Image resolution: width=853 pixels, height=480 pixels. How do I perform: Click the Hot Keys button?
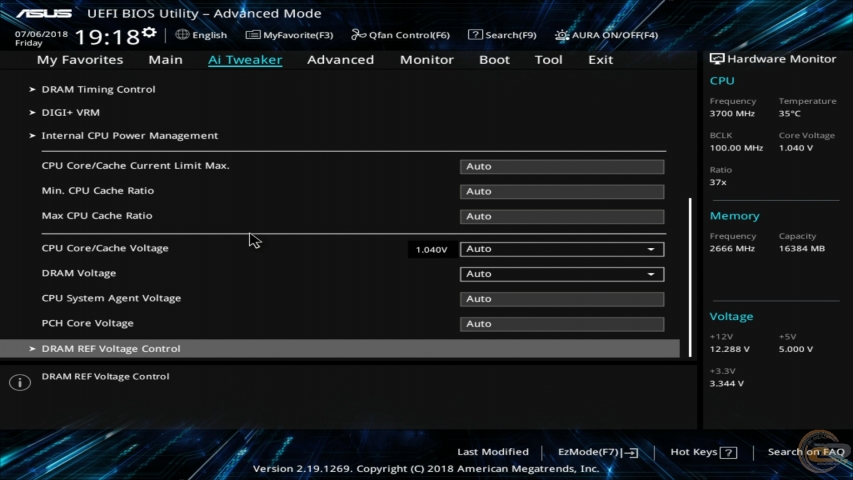pyautogui.click(x=703, y=452)
